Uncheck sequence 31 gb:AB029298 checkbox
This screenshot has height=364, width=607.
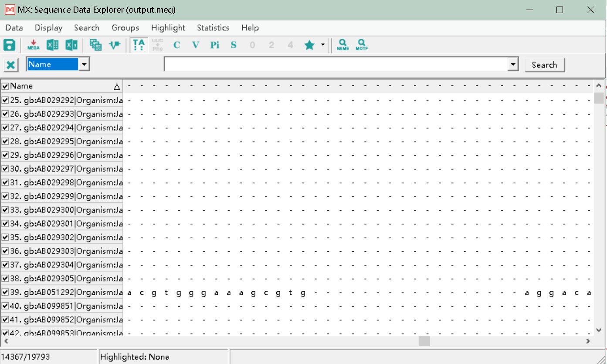point(5,182)
